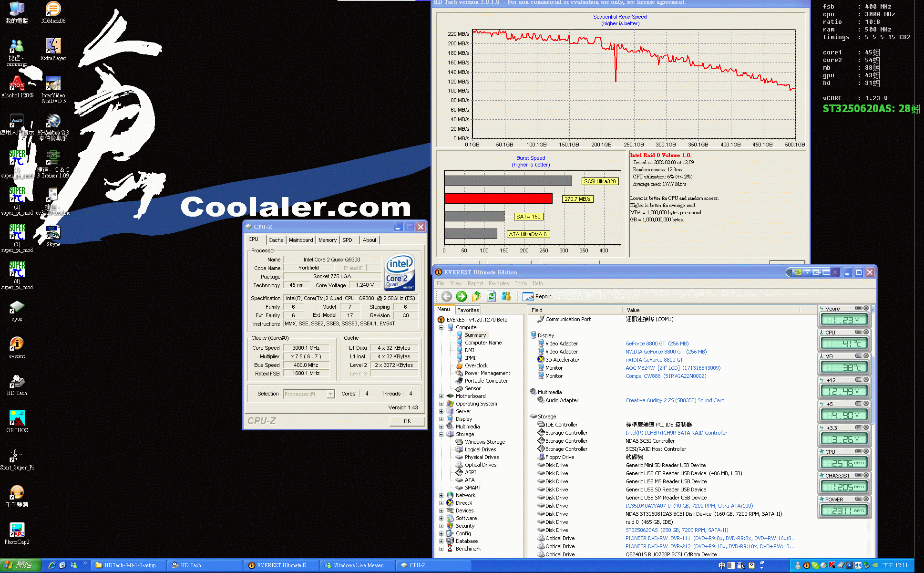Screen dimensions: 924x573
Task: Select Overclock in the EVEREST tree
Action: click(x=476, y=365)
